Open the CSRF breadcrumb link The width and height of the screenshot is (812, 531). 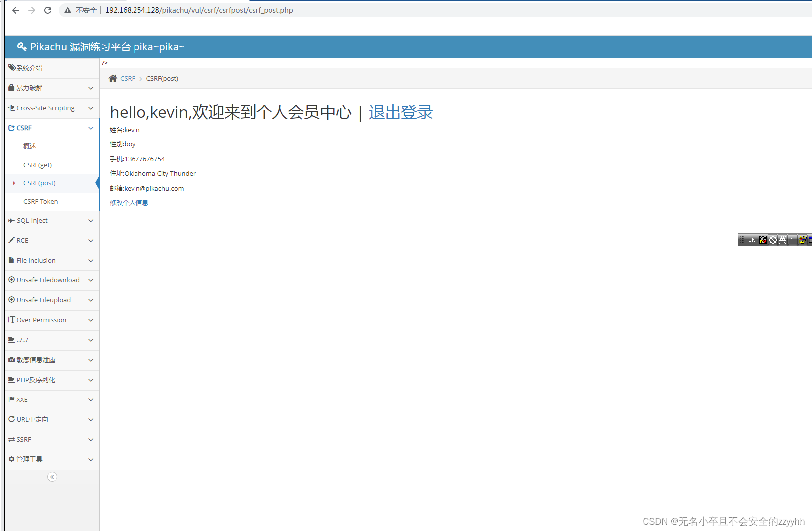(128, 79)
